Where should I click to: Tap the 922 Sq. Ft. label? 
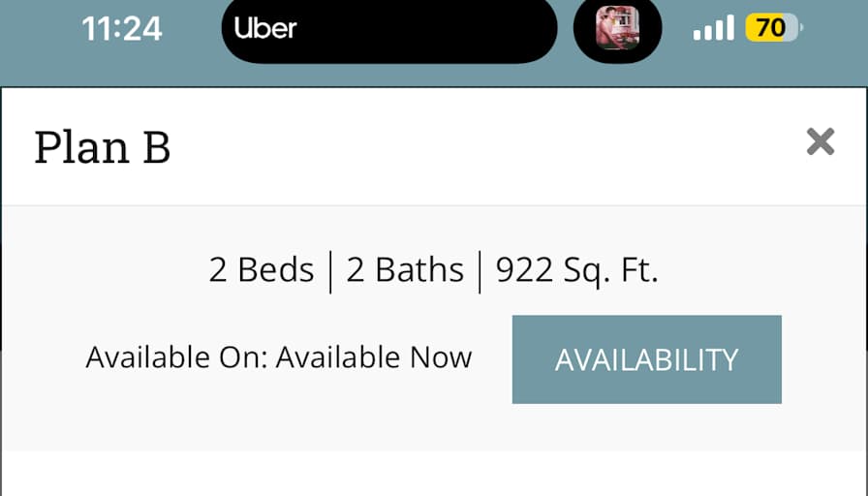point(576,271)
